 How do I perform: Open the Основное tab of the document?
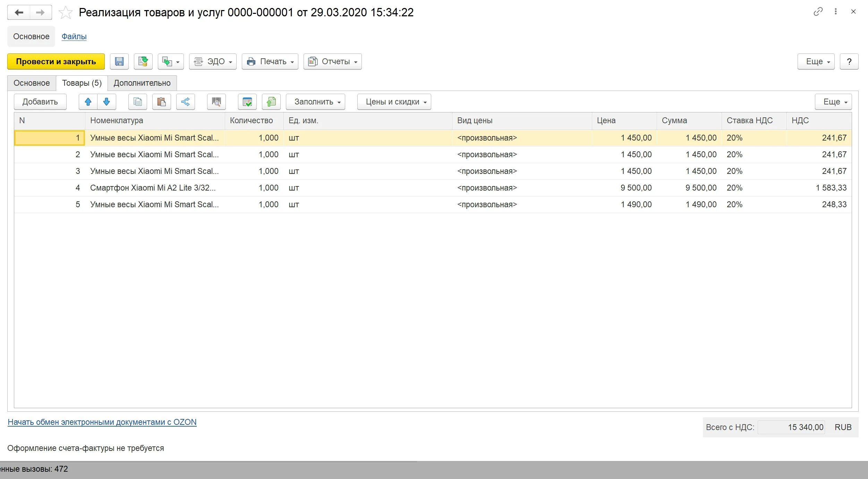click(32, 83)
